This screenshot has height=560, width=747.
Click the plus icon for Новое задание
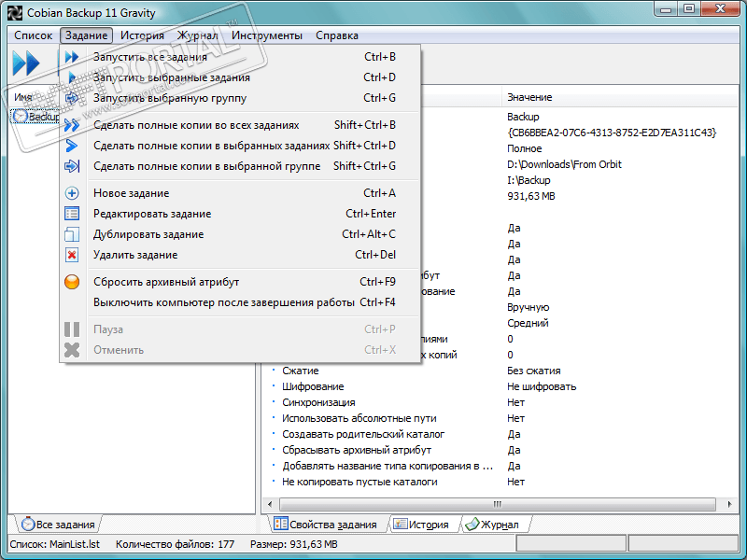point(72,193)
